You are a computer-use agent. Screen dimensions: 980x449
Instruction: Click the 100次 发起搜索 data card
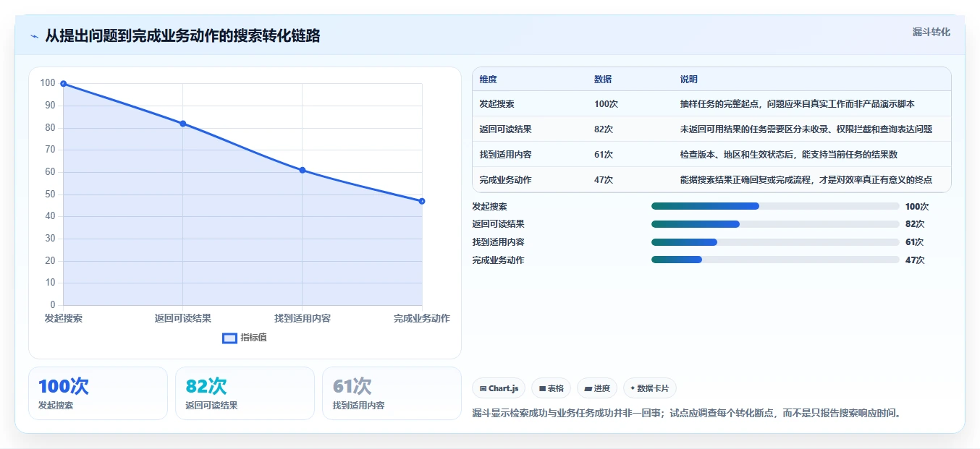click(x=98, y=393)
